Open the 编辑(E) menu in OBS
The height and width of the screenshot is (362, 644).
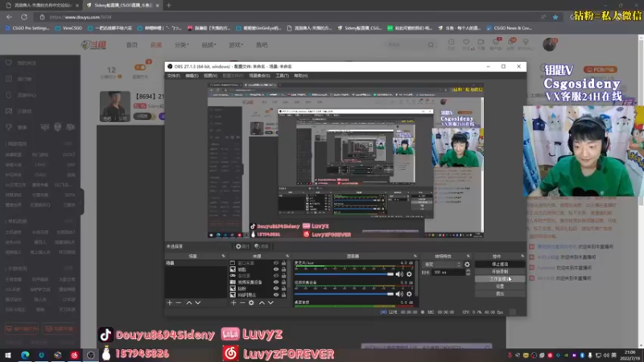pos(192,76)
